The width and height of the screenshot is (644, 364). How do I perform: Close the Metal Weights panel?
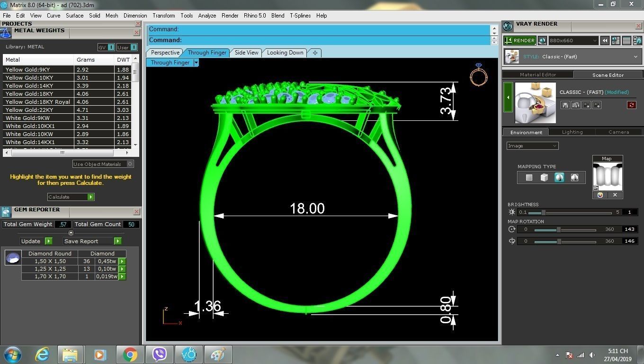pos(136,33)
